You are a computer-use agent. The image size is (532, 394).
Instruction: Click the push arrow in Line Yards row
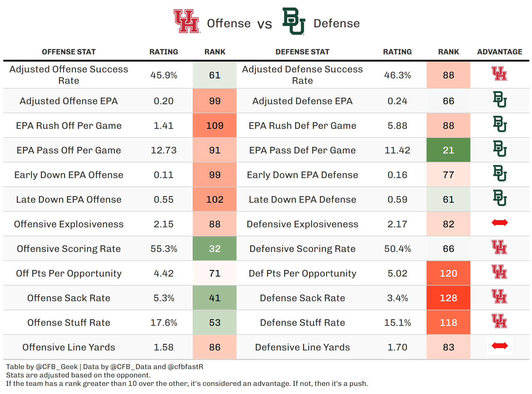coord(500,346)
